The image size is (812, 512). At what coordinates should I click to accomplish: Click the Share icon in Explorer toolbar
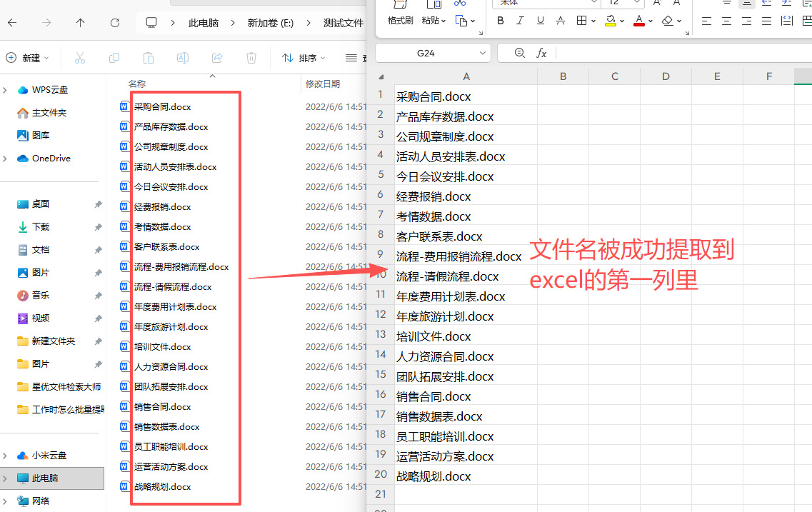217,58
